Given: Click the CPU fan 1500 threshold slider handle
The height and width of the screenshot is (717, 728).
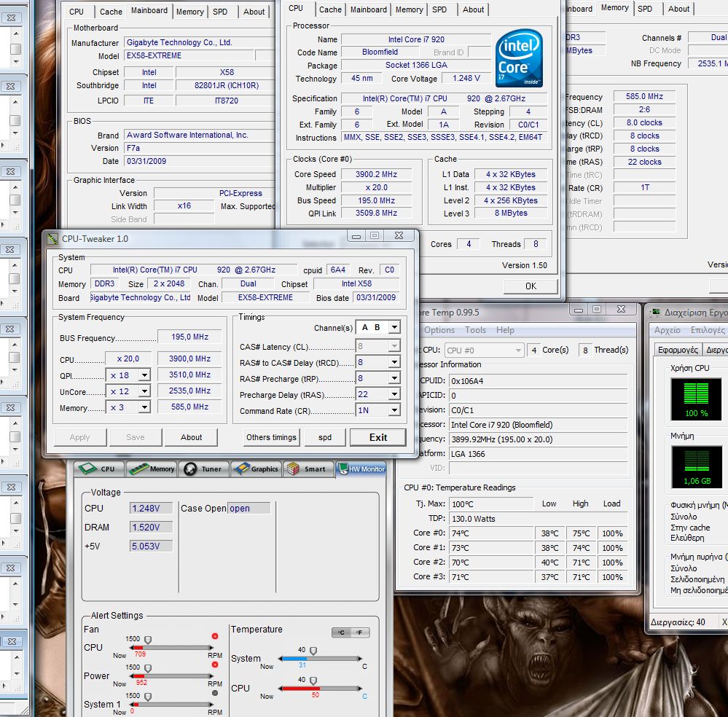Looking at the screenshot, I should (148, 640).
